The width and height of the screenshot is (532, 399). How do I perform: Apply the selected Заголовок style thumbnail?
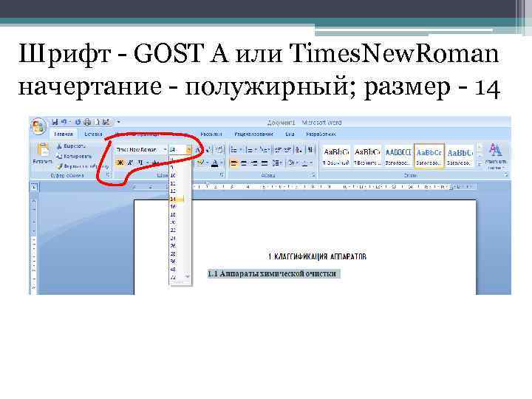pos(429,157)
